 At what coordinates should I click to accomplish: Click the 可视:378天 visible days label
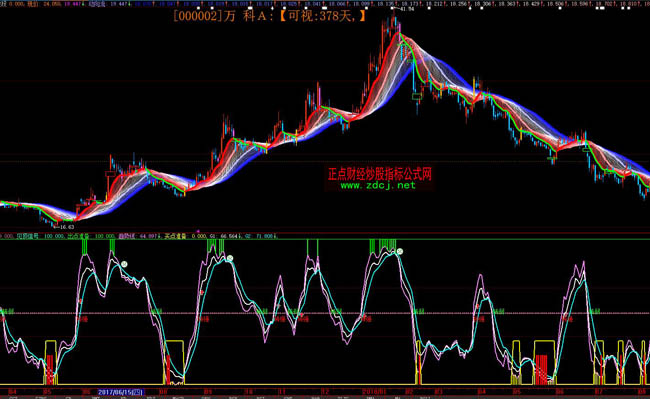(323, 17)
